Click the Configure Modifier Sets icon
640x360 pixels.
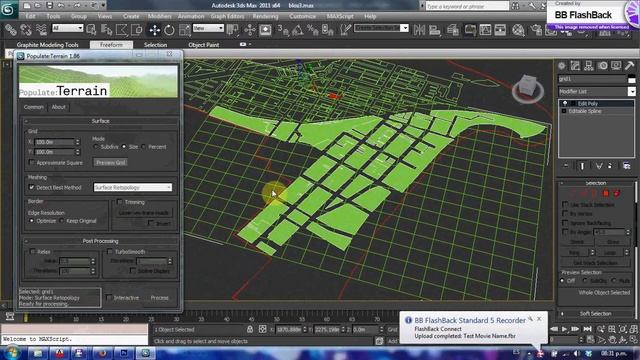(627, 166)
